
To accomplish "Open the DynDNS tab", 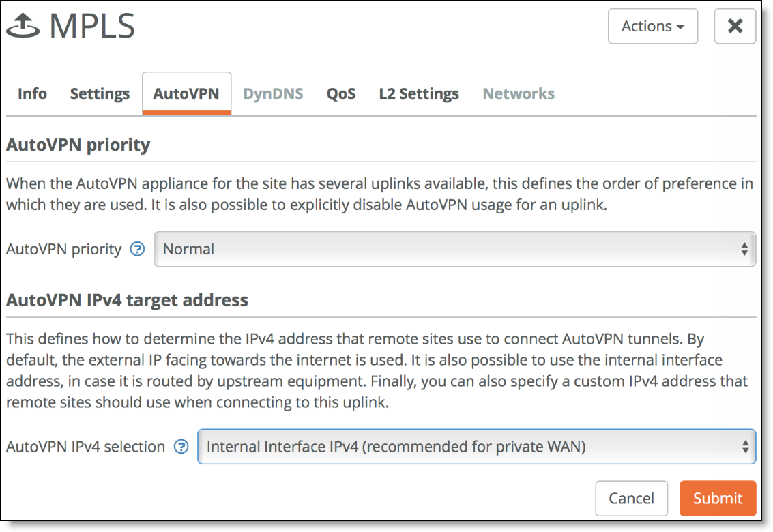I will [x=273, y=93].
